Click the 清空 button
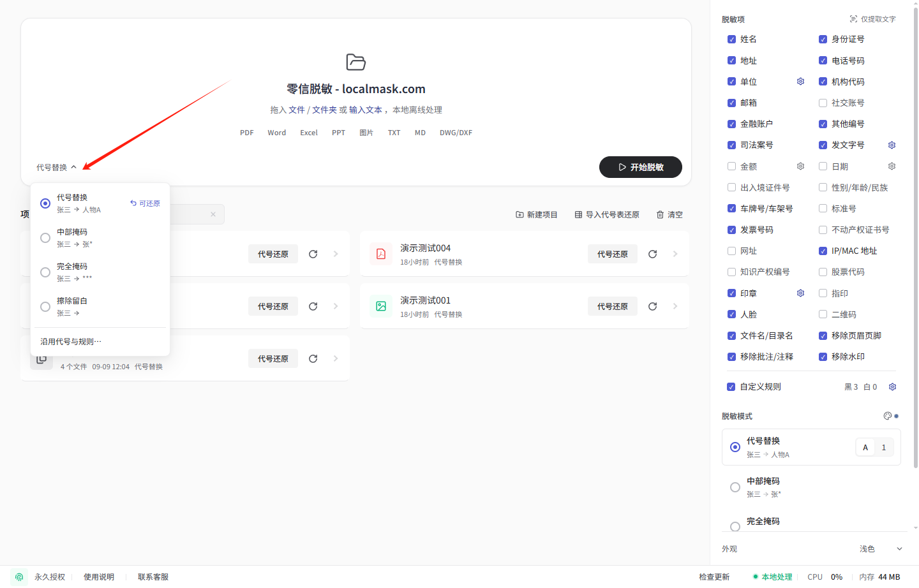Image resolution: width=919 pixels, height=588 pixels. click(x=669, y=215)
